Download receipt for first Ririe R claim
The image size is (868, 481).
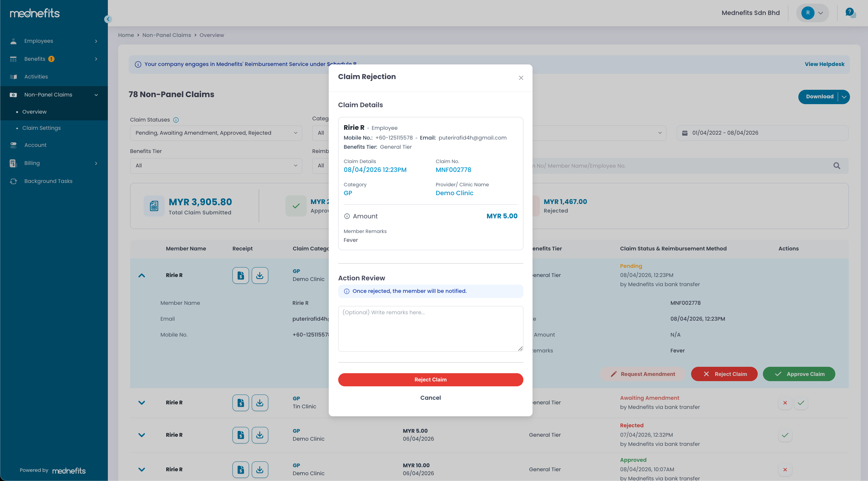coord(260,275)
